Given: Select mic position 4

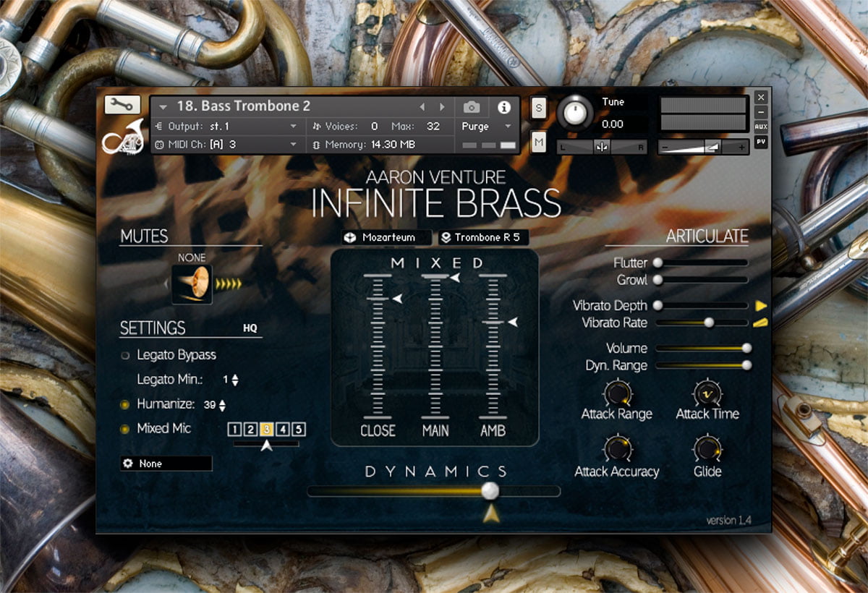Looking at the screenshot, I should pos(283,430).
